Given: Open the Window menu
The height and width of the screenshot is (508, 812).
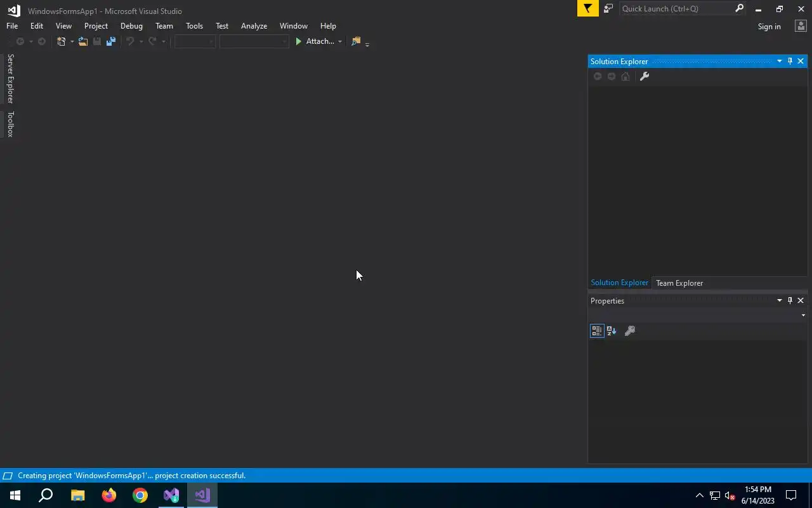Looking at the screenshot, I should [x=294, y=26].
